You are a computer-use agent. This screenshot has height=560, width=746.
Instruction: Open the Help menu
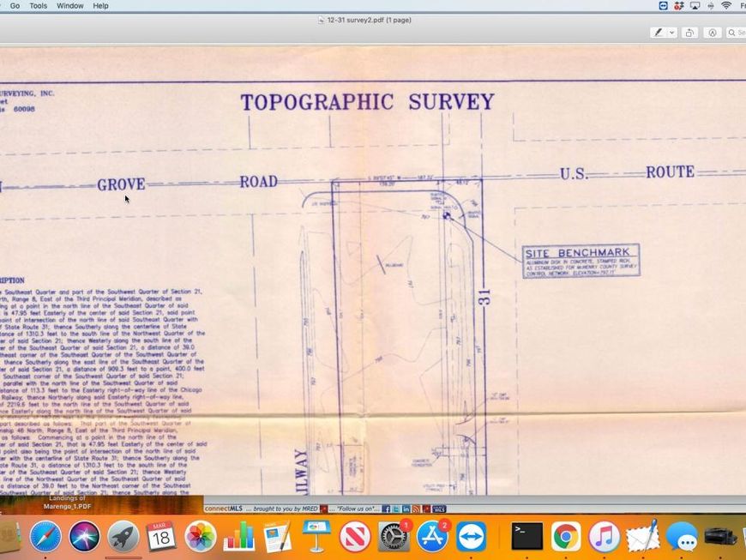click(x=100, y=6)
